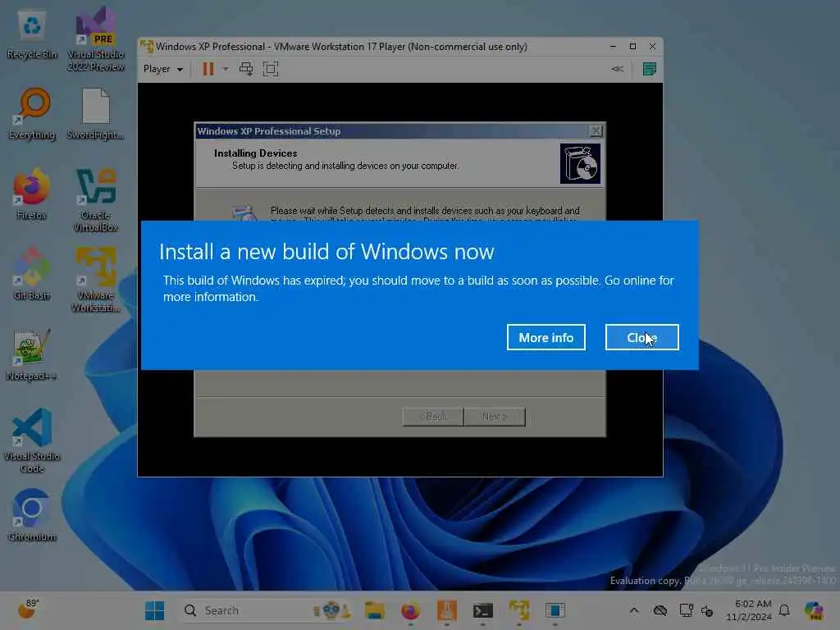Open the notifications bell icon

coord(784,610)
